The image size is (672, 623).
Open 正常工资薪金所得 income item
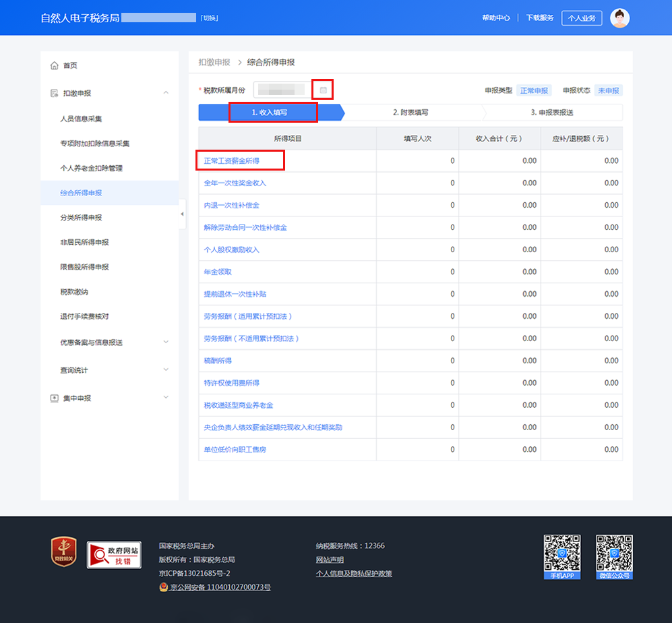coord(232,161)
